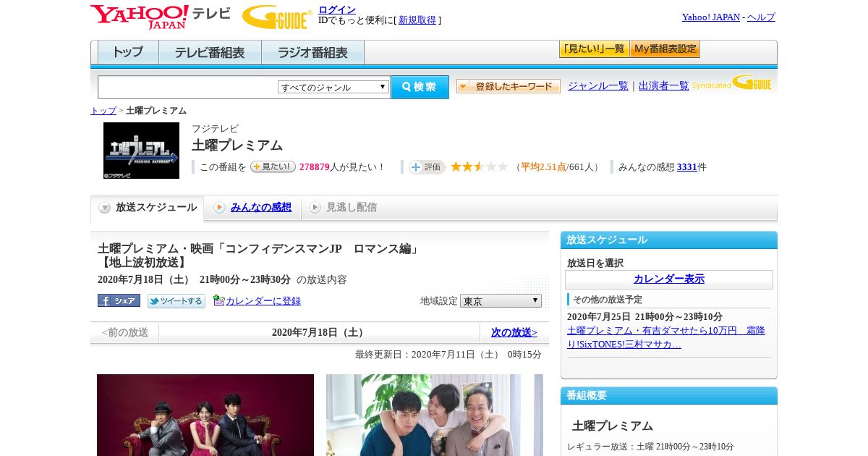Go to Yahoo! JAPAN link
868x456 pixels.
pos(710,17)
